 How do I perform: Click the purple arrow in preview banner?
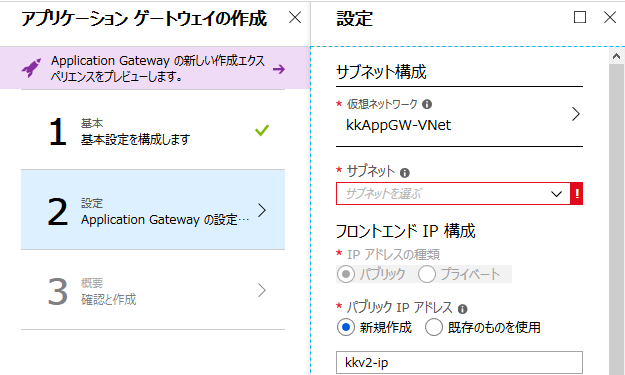(x=279, y=69)
